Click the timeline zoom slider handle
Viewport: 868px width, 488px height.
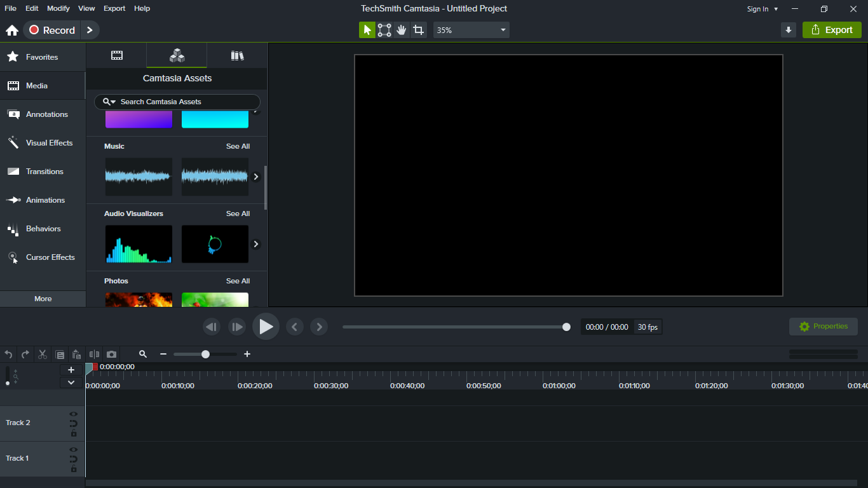click(205, 355)
